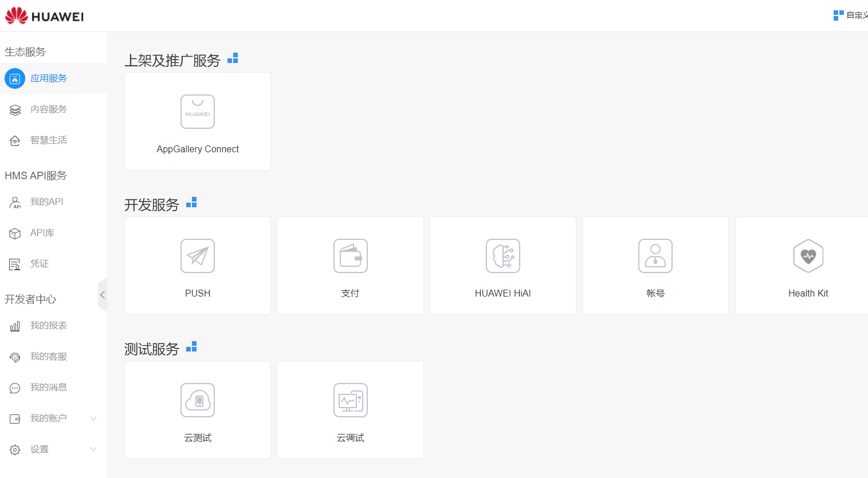
Task: Expand the 设置 chevron
Action: 93,449
